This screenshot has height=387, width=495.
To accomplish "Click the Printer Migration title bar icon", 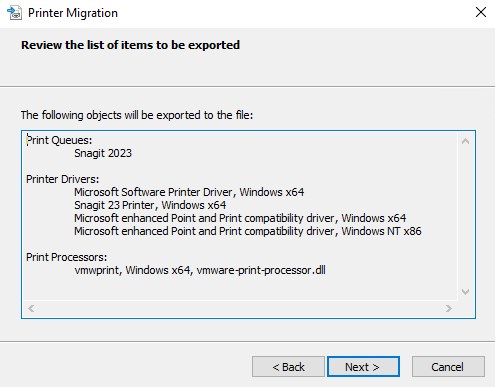I will click(x=14, y=13).
